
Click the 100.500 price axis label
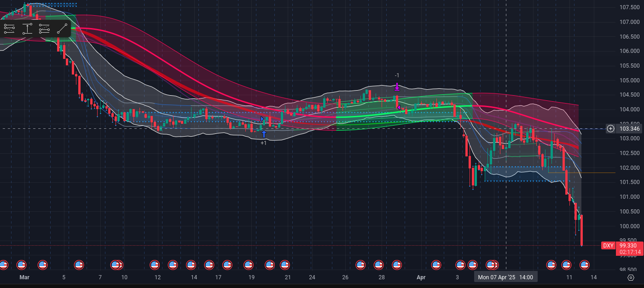pos(629,212)
